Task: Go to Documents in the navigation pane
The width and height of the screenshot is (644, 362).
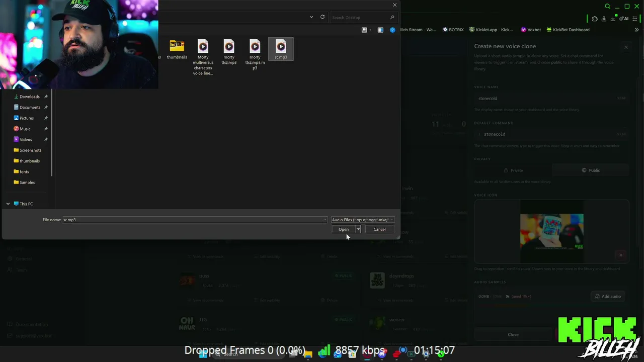Action: [x=30, y=107]
